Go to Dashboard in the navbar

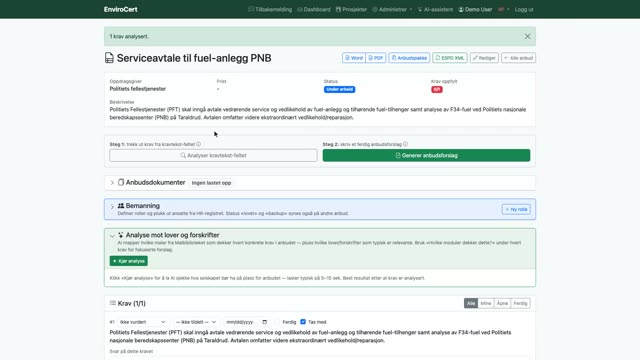[x=313, y=9]
